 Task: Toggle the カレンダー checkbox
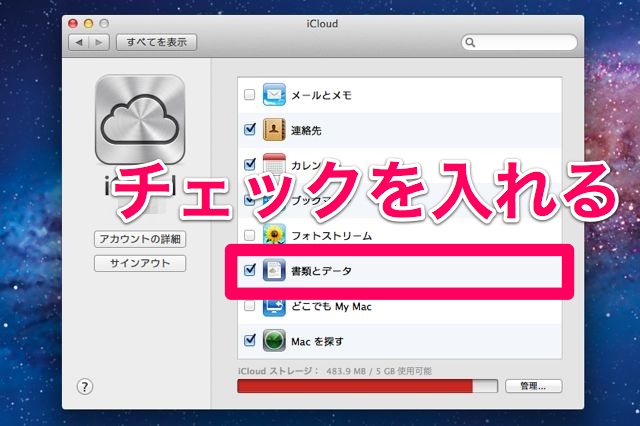tap(249, 164)
